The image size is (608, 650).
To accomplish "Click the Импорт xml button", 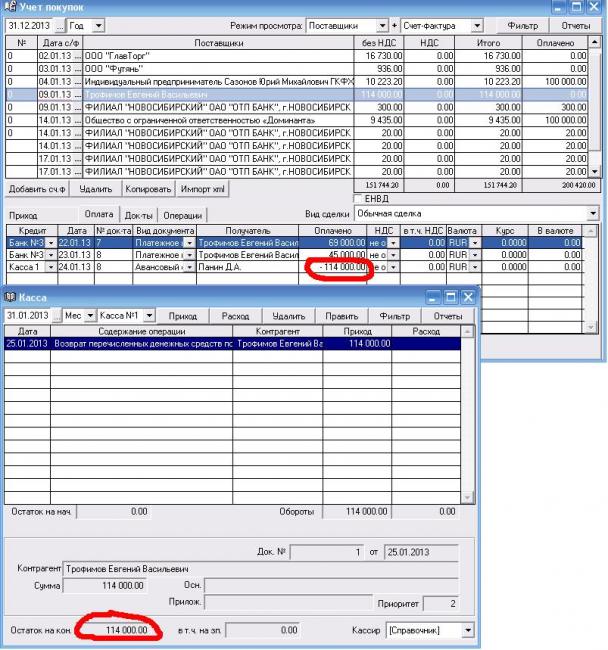I will (204, 189).
